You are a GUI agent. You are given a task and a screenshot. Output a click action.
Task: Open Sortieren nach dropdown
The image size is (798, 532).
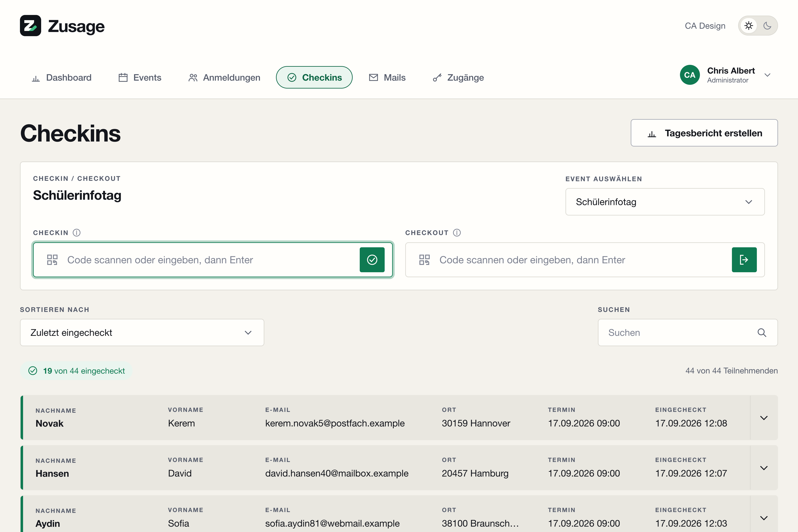point(142,332)
